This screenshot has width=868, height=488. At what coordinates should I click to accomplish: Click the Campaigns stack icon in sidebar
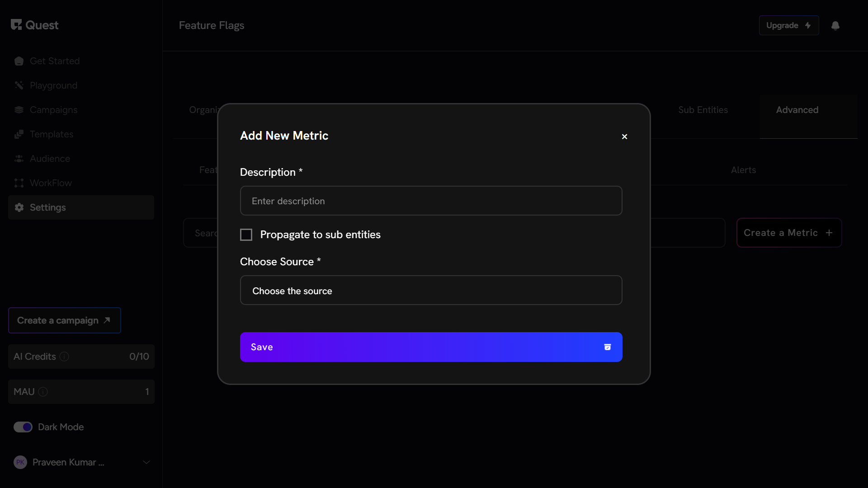[x=19, y=110]
